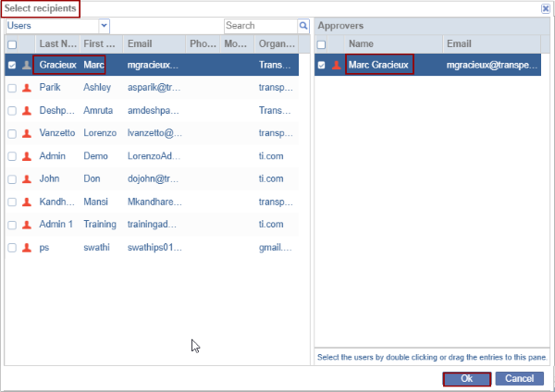This screenshot has height=392, width=555.
Task: Click user icon beside Kandh Mansi
Action: point(26,202)
